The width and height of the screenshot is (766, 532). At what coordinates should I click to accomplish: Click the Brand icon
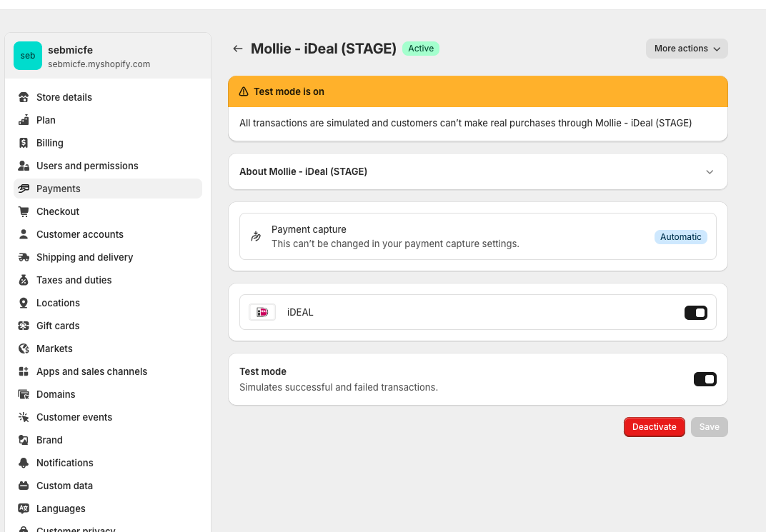pos(24,441)
